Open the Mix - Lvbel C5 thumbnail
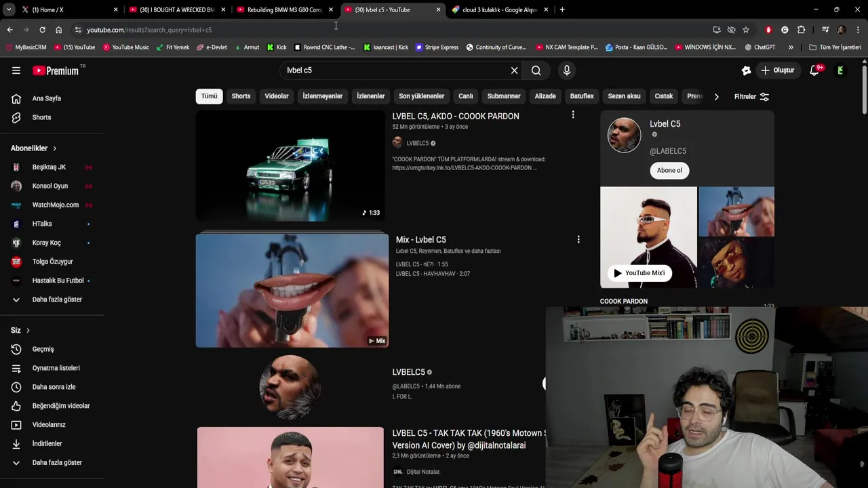 [x=292, y=289]
